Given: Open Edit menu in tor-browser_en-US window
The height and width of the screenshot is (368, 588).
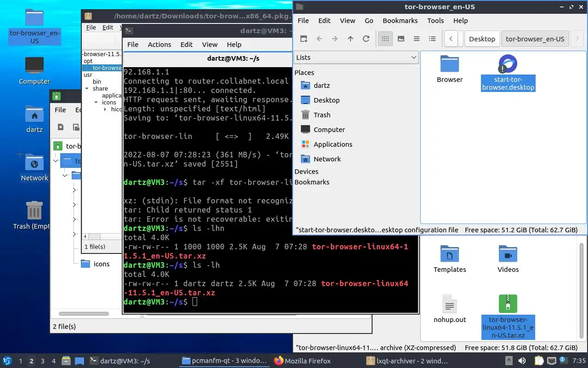Looking at the screenshot, I should pyautogui.click(x=324, y=20).
